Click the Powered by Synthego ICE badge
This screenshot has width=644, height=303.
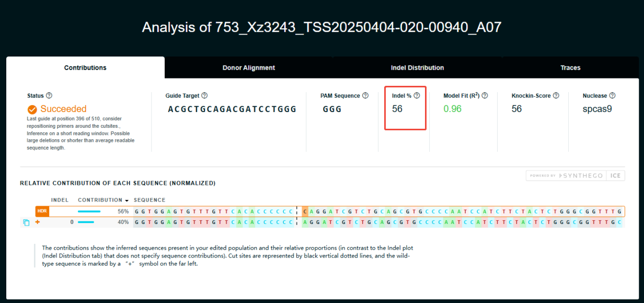coord(575,175)
